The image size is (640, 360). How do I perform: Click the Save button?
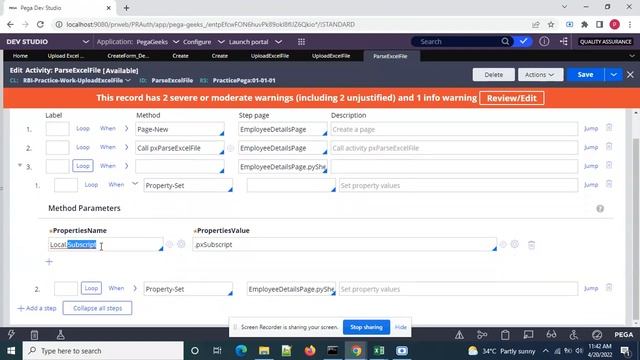point(585,75)
